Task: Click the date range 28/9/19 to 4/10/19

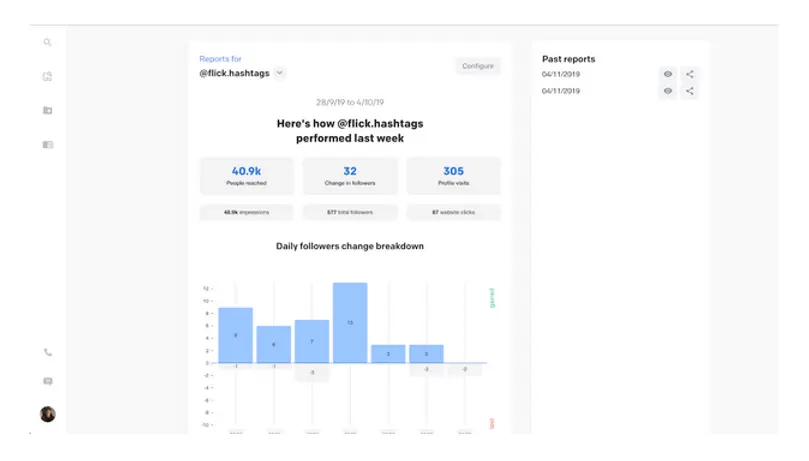Action: point(350,102)
